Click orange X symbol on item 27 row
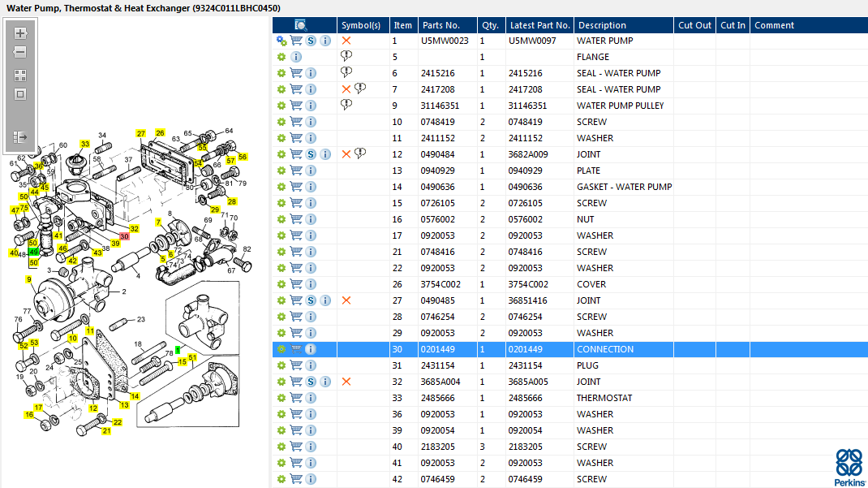Viewport: 868px width, 488px height. point(346,300)
